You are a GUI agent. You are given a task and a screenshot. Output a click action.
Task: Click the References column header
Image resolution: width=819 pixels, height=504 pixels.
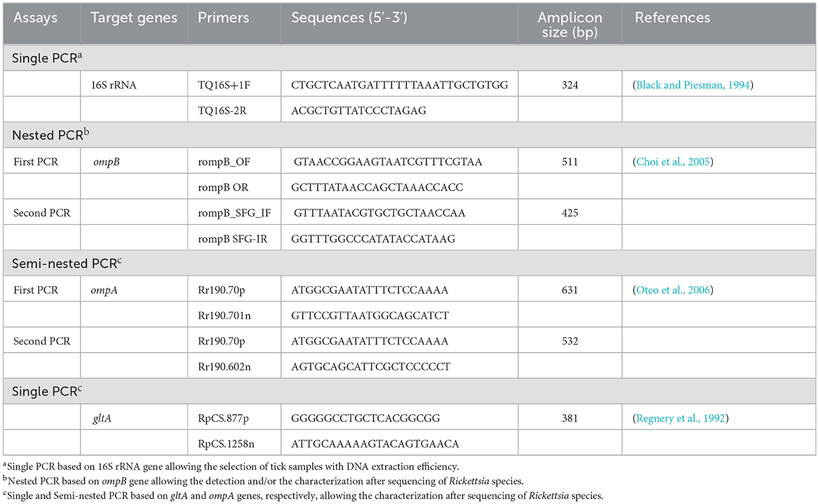(x=672, y=18)
